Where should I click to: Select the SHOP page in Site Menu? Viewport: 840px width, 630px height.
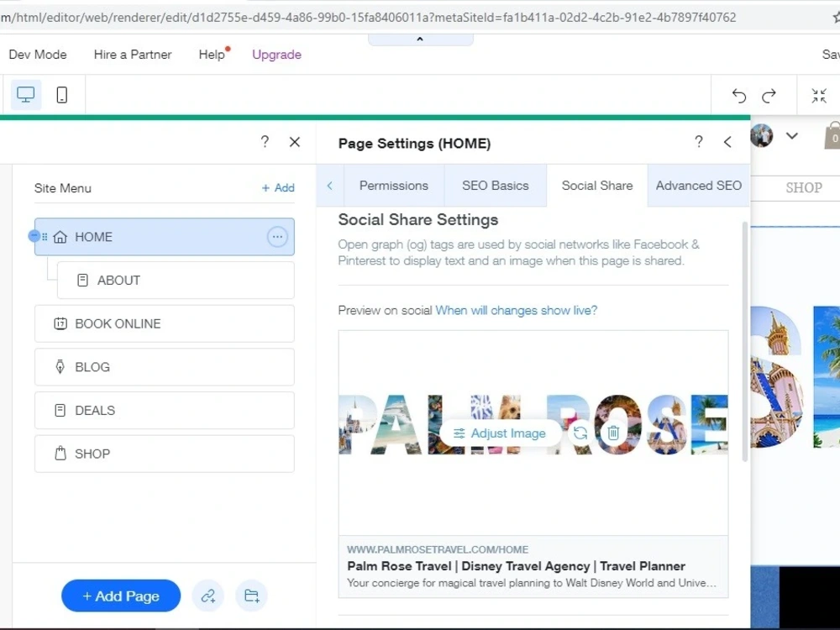(165, 454)
